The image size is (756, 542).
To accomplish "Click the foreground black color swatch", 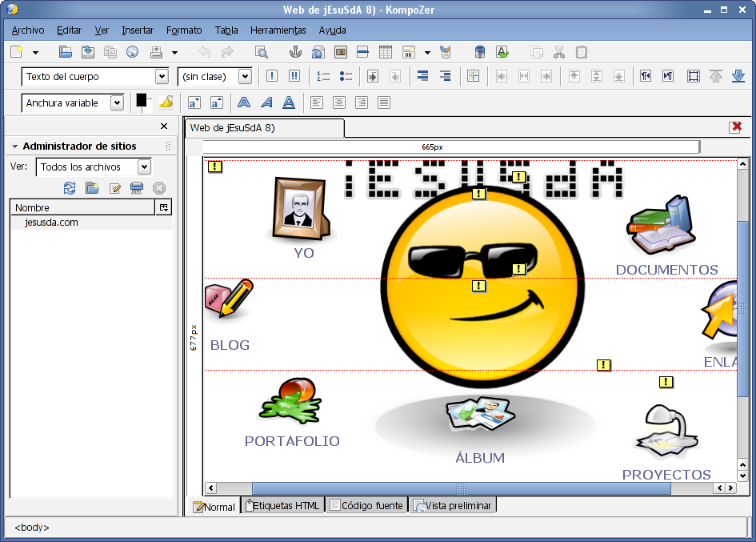I will [x=142, y=100].
